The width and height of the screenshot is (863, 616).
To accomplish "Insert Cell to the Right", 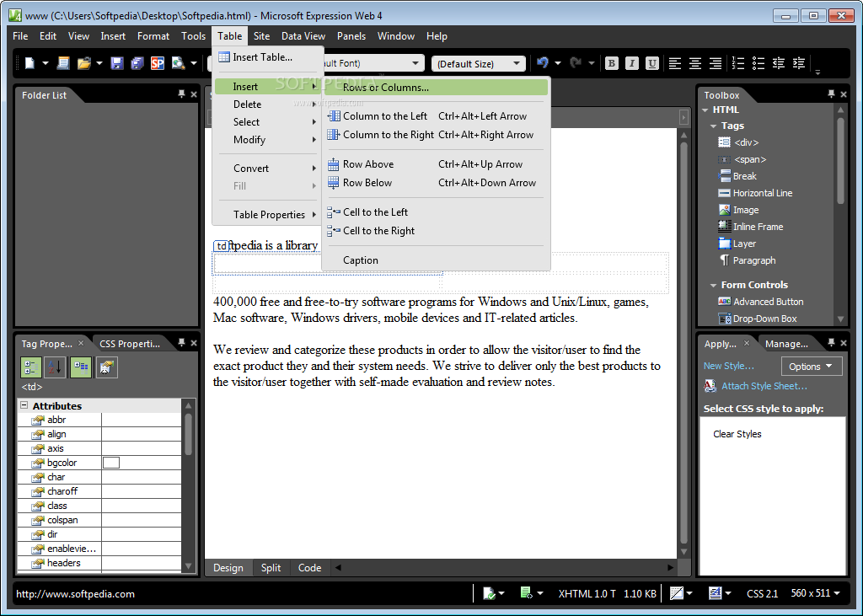I will click(x=435, y=231).
